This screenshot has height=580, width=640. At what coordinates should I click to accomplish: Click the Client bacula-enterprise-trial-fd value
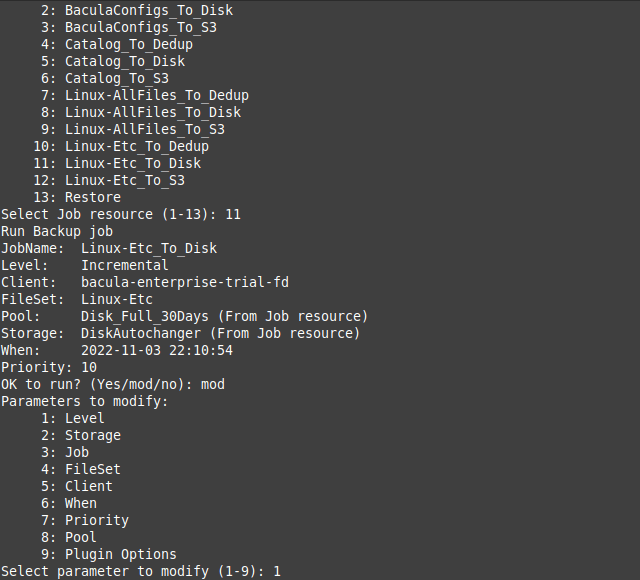(x=184, y=282)
